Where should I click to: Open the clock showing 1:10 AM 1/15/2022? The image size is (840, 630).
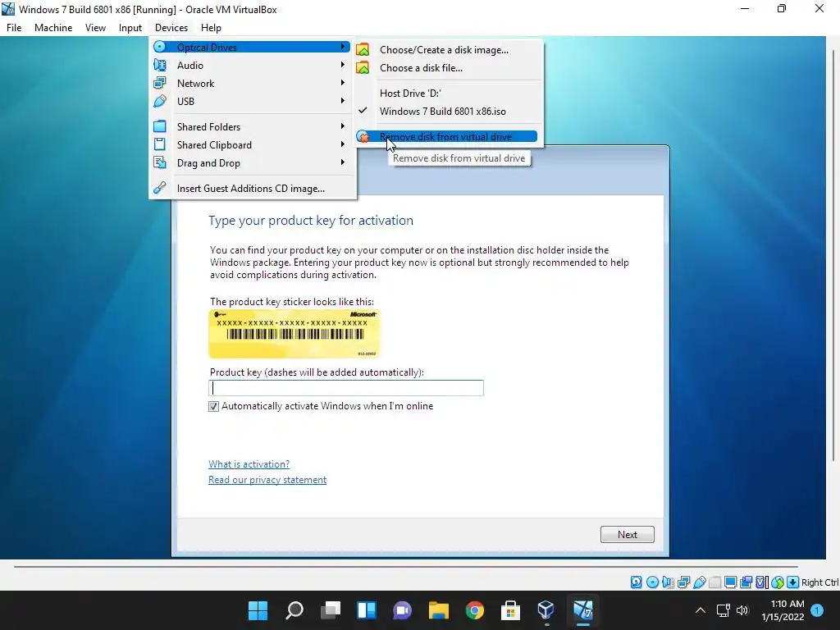click(x=783, y=610)
